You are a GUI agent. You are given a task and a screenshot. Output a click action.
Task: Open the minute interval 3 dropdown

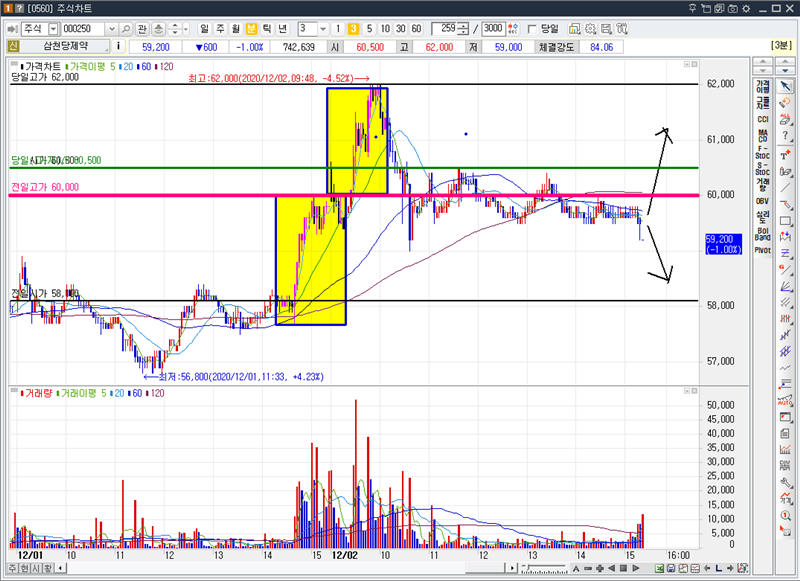[323, 29]
